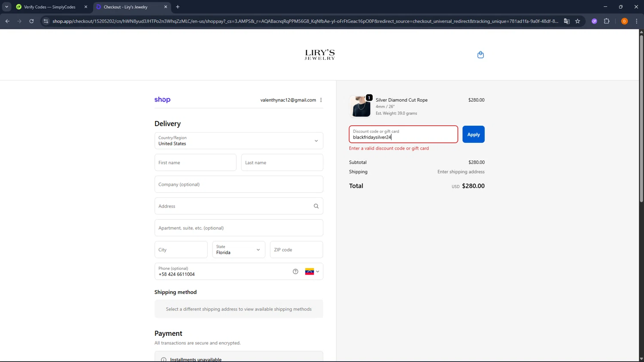The width and height of the screenshot is (644, 362).
Task: Click the Shop pay logo
Action: [162, 100]
